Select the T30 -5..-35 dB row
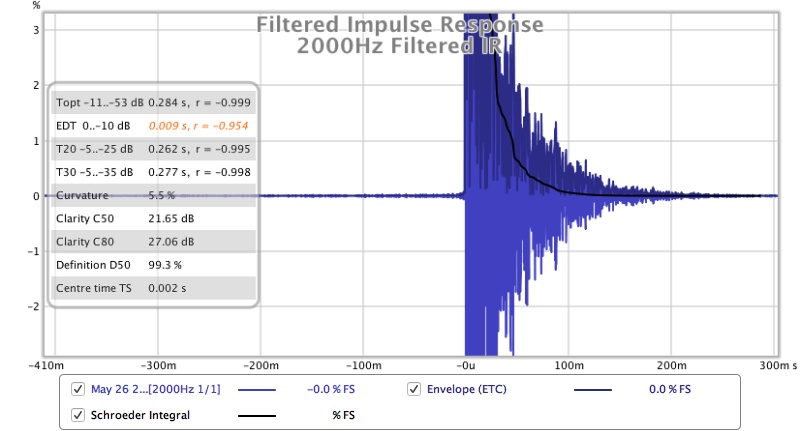 click(x=153, y=172)
